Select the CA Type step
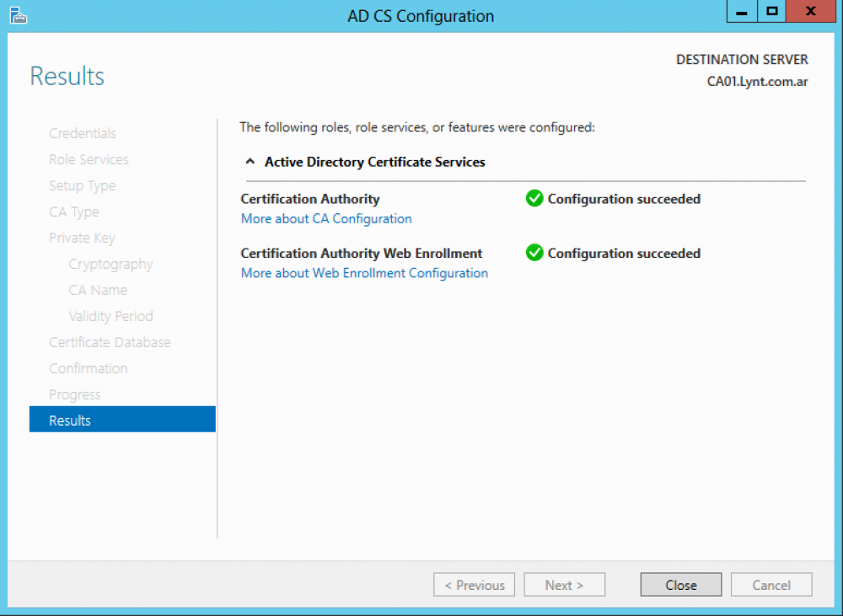 (x=74, y=212)
